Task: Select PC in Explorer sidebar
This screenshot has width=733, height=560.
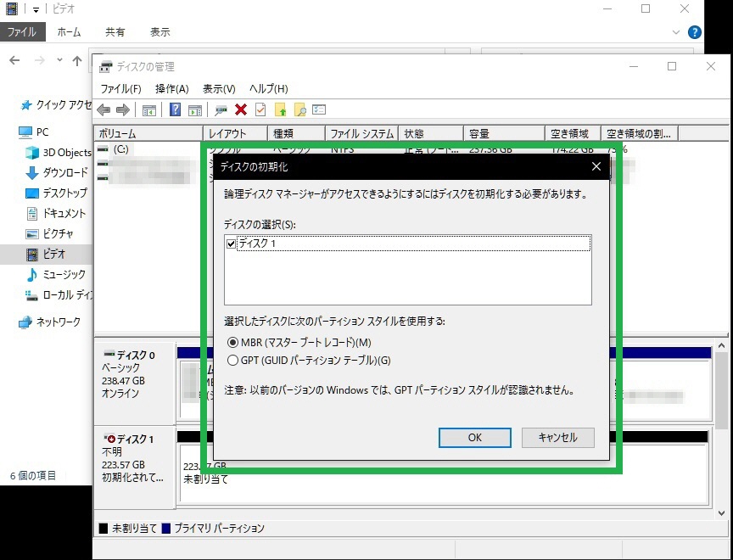Action: coord(33,132)
